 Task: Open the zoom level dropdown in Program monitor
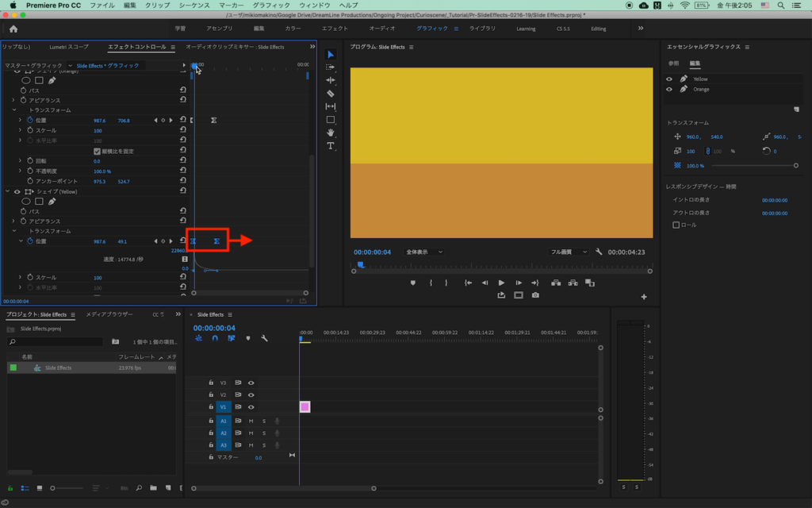tap(423, 252)
